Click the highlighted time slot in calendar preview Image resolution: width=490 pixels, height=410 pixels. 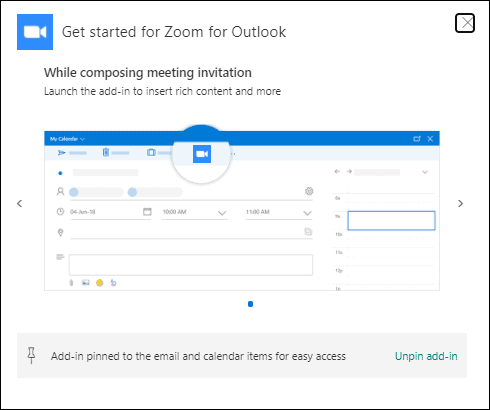[391, 220]
